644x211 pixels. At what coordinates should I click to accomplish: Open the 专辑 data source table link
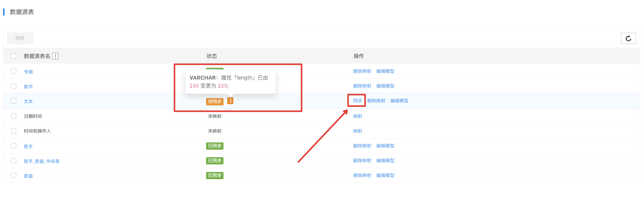28,72
